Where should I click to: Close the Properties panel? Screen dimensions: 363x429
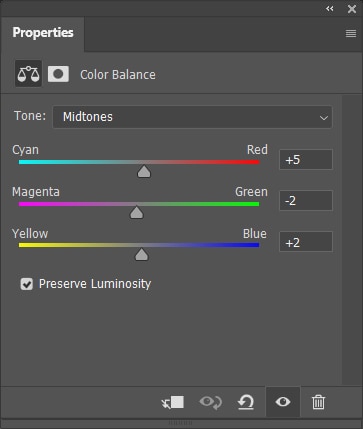[x=352, y=9]
